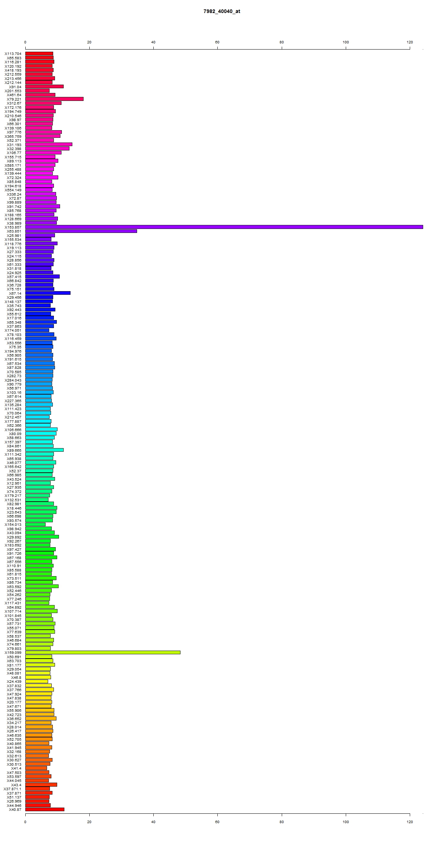The height and width of the screenshot is (868, 434).
Task: Select the row label X57.415
Action: [14, 277]
